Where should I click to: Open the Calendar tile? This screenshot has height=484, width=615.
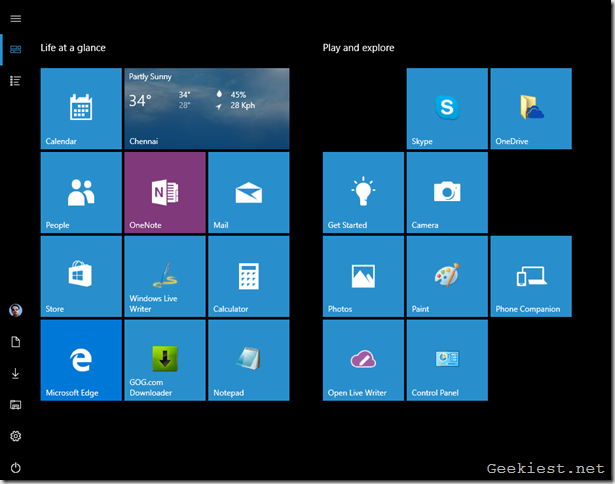(x=81, y=108)
